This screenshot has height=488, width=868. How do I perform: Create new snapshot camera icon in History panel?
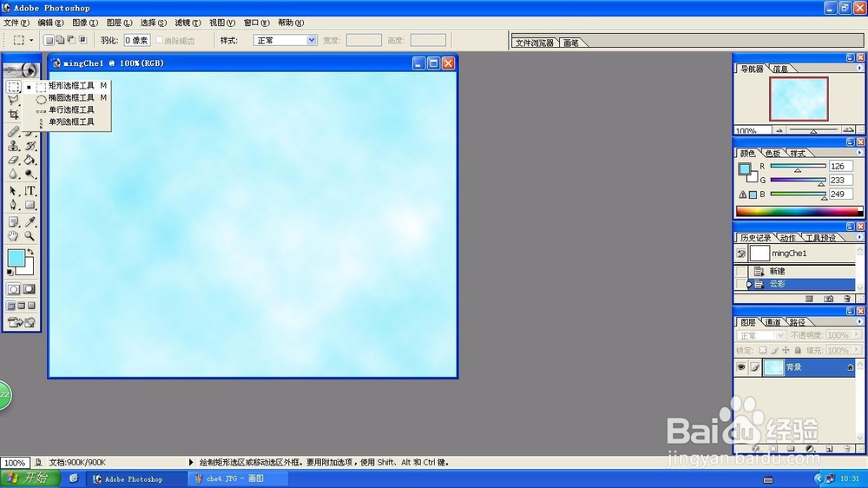[x=828, y=299]
